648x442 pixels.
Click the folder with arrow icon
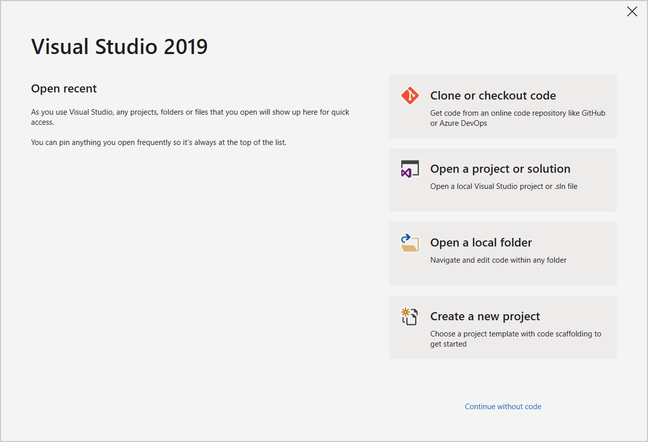coord(410,243)
